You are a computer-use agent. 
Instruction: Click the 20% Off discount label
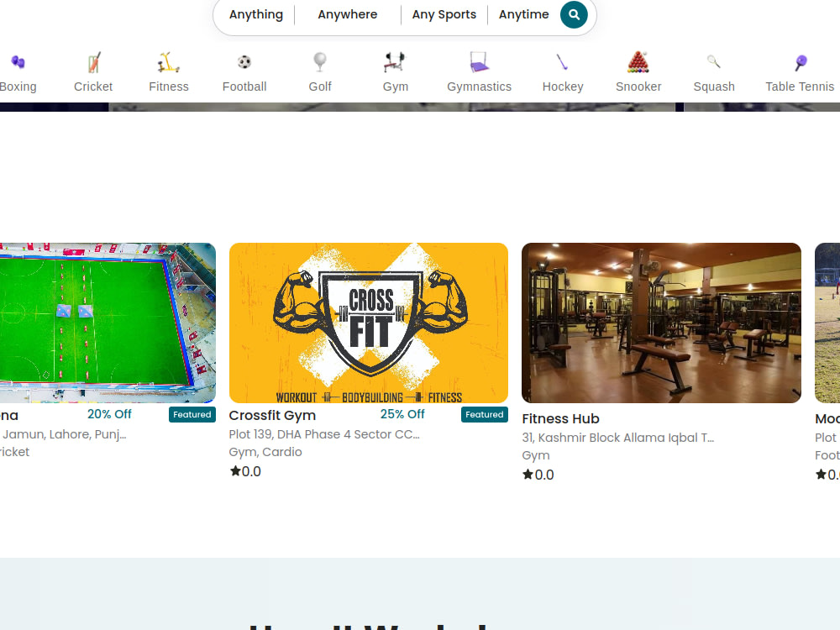tap(109, 414)
